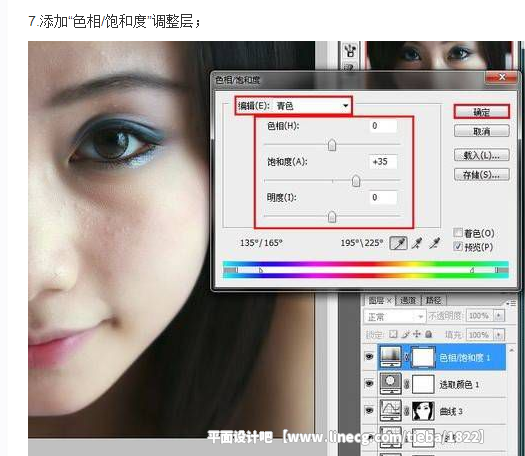Select the add-to-sample eyedropper (plus)
This screenshot has height=456, width=525.
click(417, 243)
